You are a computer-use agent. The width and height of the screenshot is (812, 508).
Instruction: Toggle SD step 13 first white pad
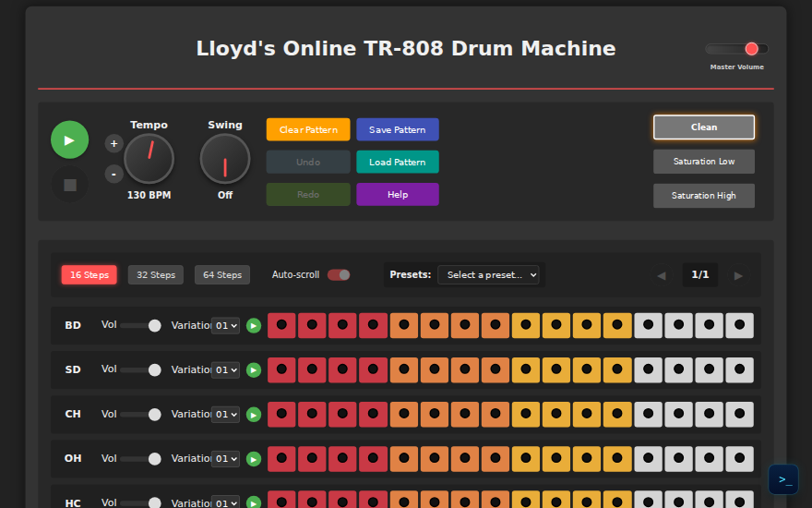(648, 370)
